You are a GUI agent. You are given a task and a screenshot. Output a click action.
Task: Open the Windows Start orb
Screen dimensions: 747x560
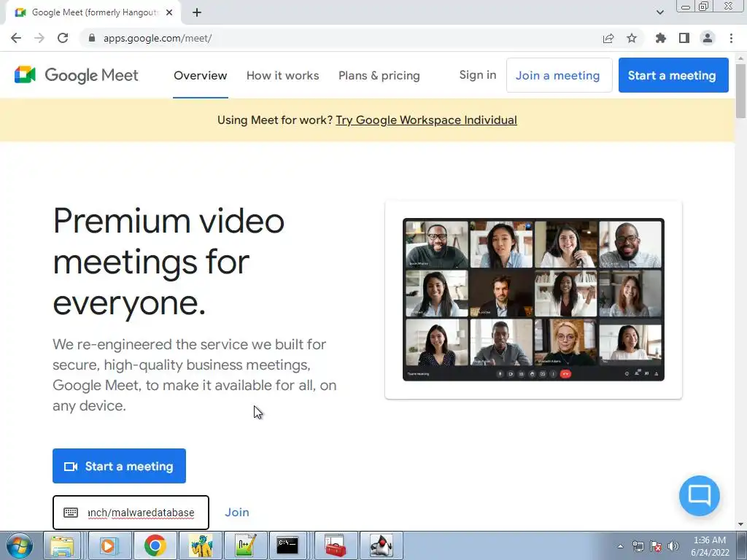19,545
